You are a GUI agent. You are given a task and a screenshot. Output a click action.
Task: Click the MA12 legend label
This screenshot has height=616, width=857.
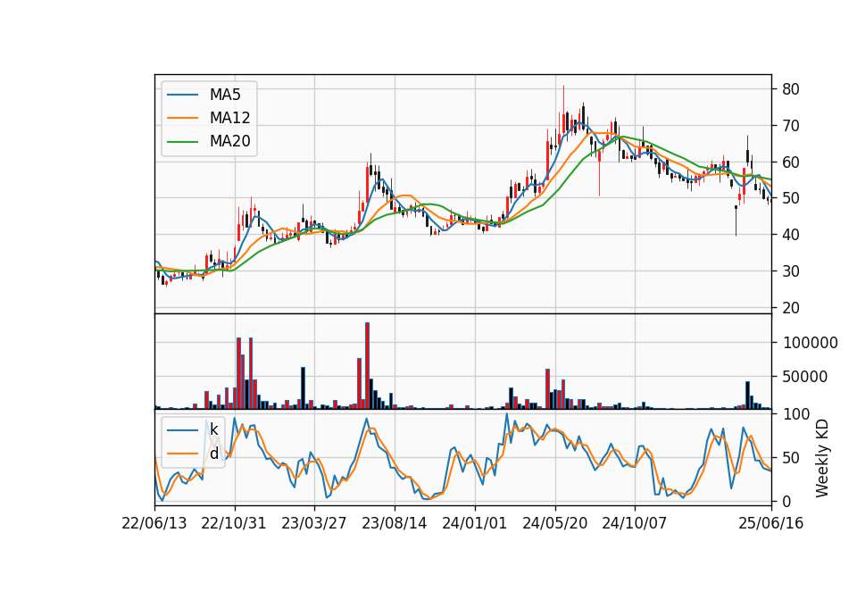(x=229, y=118)
